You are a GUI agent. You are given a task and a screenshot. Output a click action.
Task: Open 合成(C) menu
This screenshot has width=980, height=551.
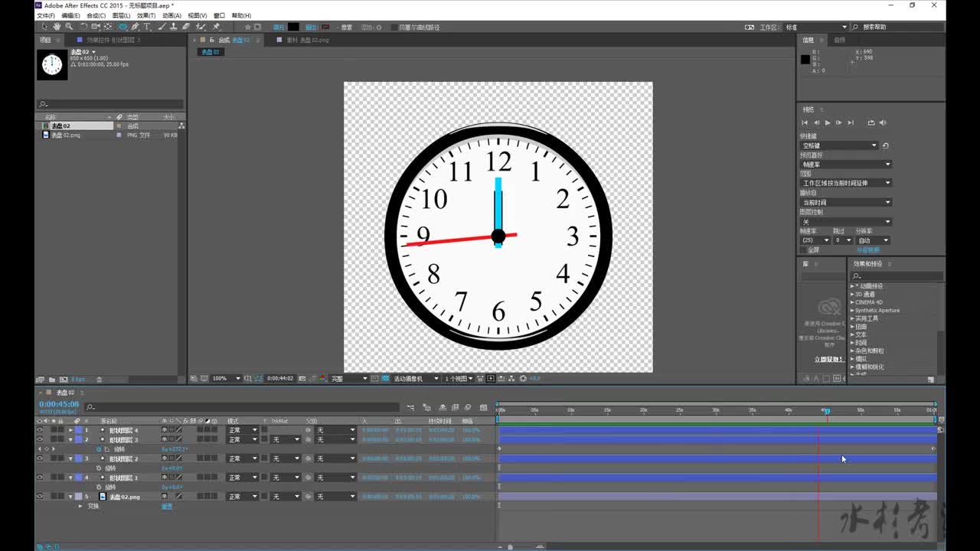point(96,15)
